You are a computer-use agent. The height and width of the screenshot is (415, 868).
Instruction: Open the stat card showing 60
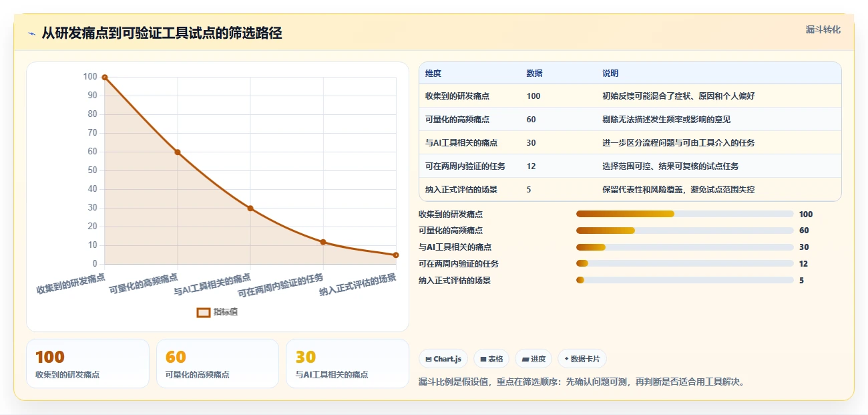click(x=218, y=364)
